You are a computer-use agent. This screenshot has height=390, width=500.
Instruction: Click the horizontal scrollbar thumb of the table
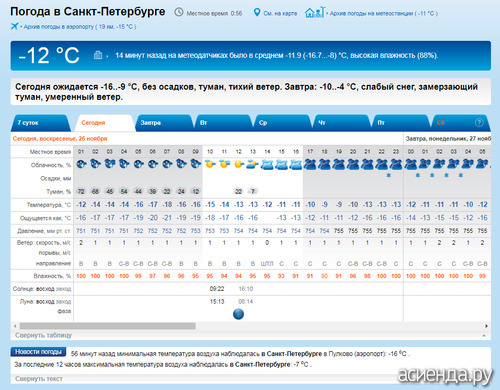(x=108, y=326)
